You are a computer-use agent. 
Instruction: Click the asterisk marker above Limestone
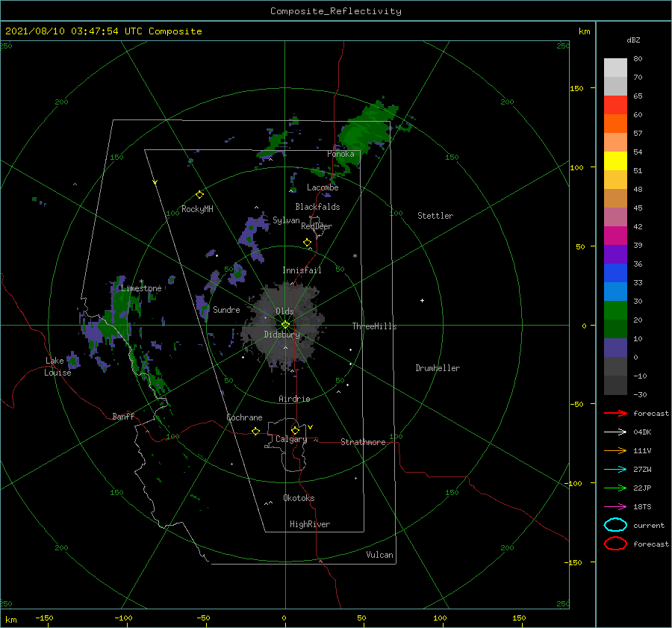click(141, 282)
